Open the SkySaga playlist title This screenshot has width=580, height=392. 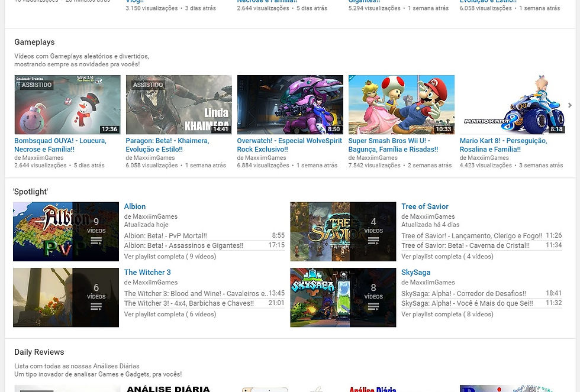[415, 273]
